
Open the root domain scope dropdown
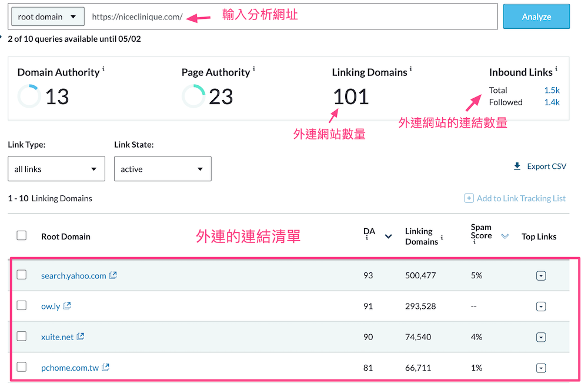click(x=48, y=17)
